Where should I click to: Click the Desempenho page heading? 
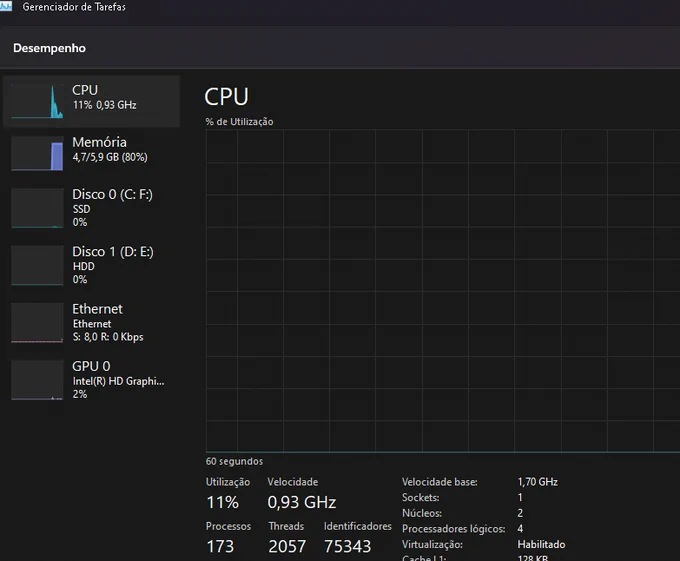click(49, 48)
